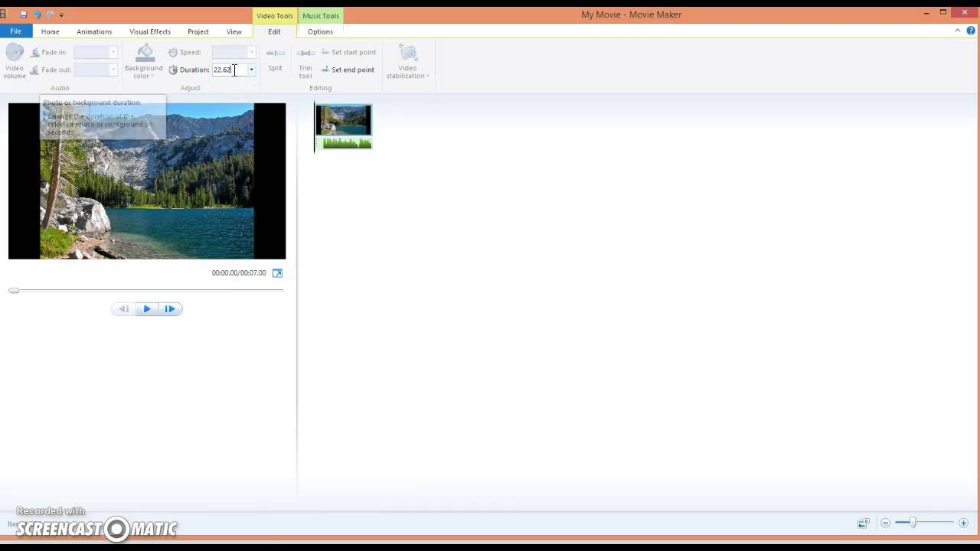Advance to the next frame
The height and width of the screenshot is (551, 980).
pyautogui.click(x=170, y=309)
